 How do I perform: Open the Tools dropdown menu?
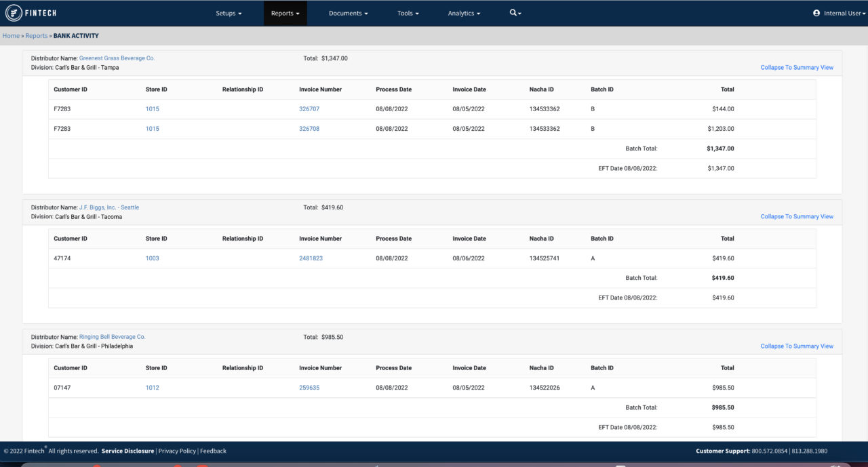[x=408, y=13]
